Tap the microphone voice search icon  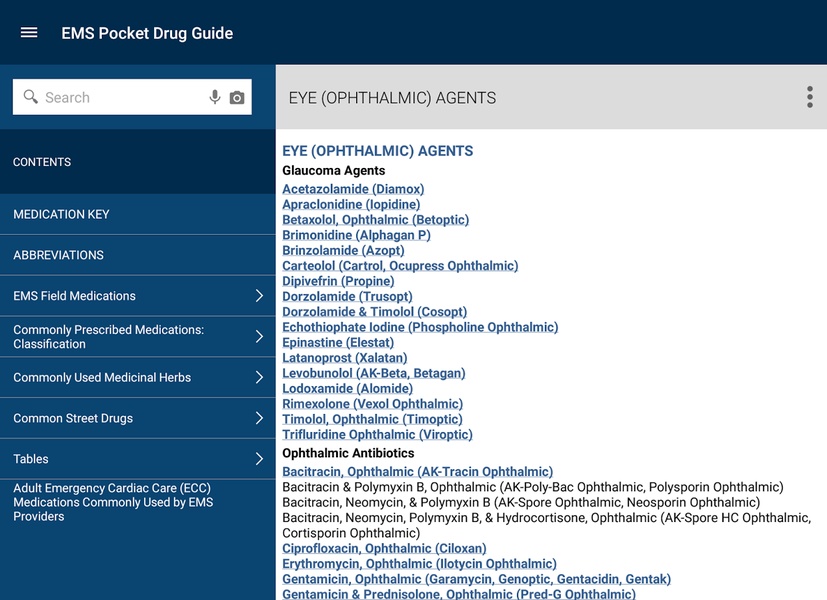pyautogui.click(x=215, y=97)
